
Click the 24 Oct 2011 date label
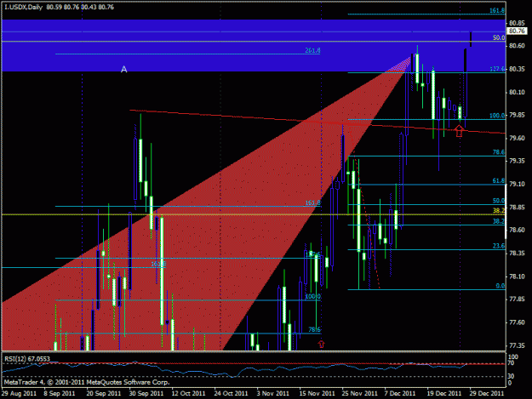(231, 393)
